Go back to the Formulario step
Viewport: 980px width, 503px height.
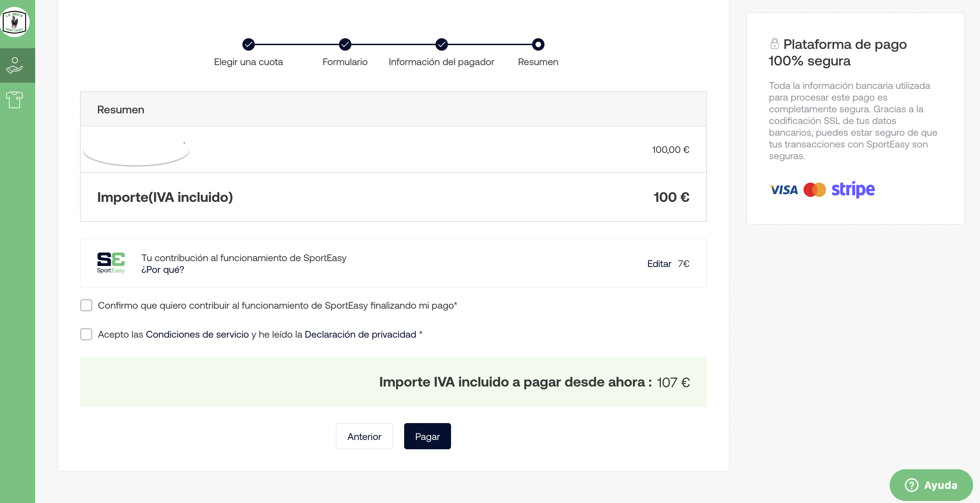[x=345, y=44]
